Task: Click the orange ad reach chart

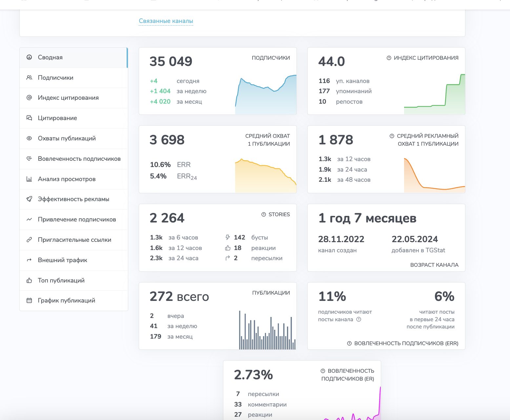Action: pyautogui.click(x=435, y=175)
